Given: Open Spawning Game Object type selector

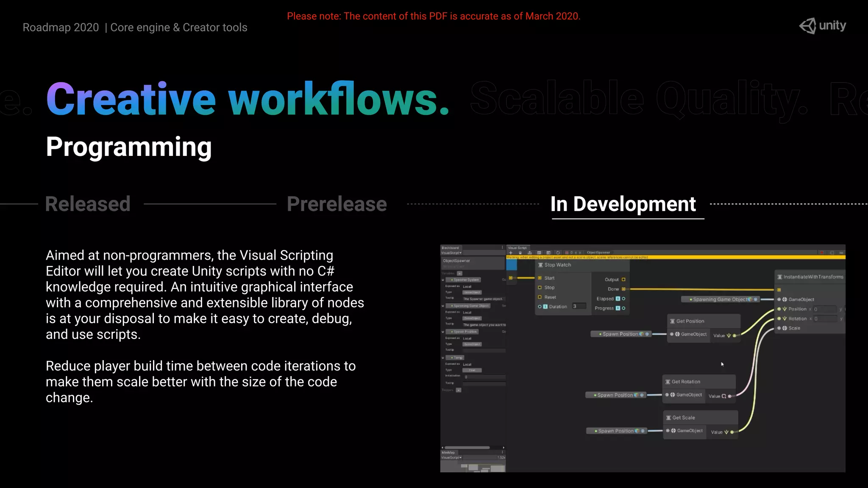Looking at the screenshot, I should [472, 318].
